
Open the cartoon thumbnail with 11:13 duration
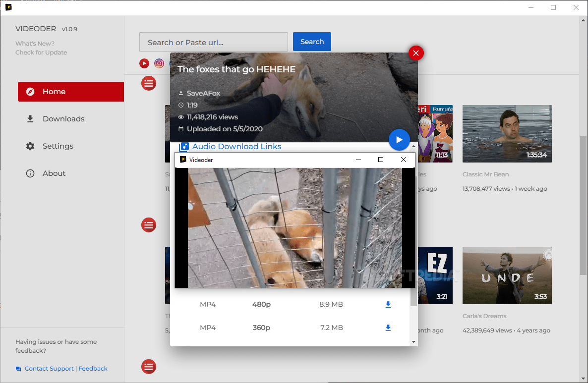435,134
